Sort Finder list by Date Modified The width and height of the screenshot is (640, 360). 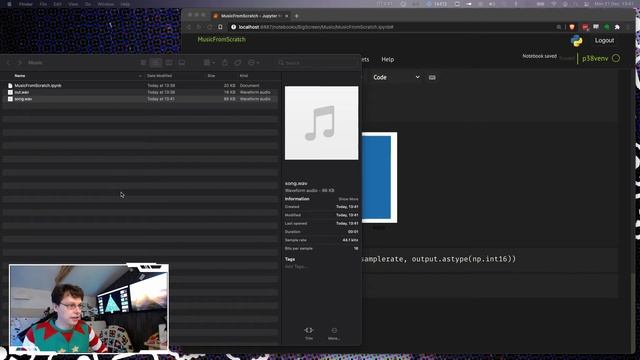pyautogui.click(x=159, y=76)
